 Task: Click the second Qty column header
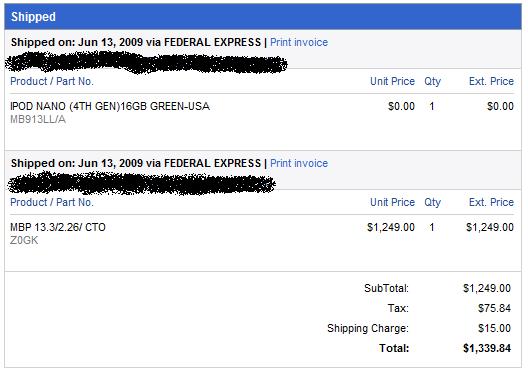(x=432, y=202)
